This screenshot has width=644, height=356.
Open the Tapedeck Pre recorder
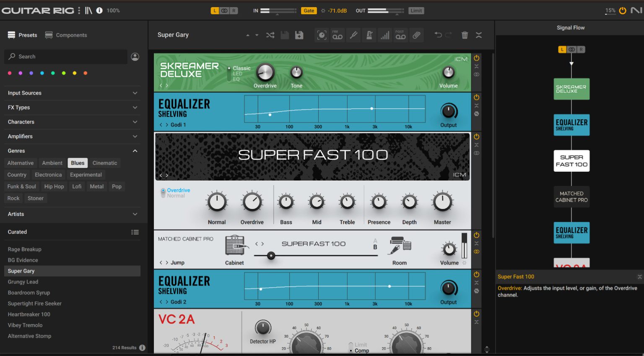(338, 35)
